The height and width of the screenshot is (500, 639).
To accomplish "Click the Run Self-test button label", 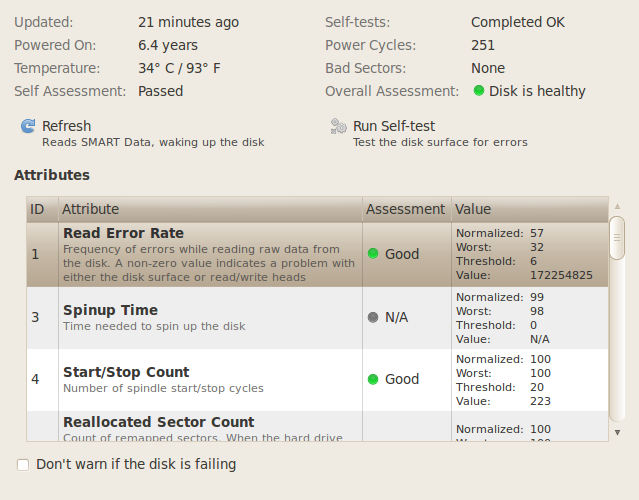I will pos(394,126).
